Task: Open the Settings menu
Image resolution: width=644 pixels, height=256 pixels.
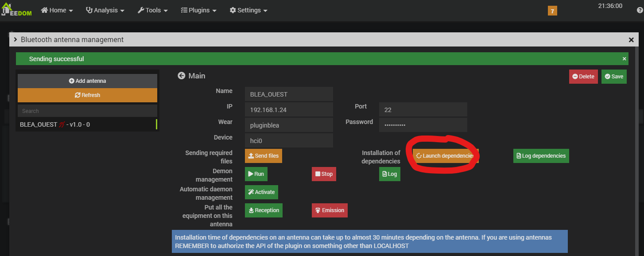Action: (248, 10)
